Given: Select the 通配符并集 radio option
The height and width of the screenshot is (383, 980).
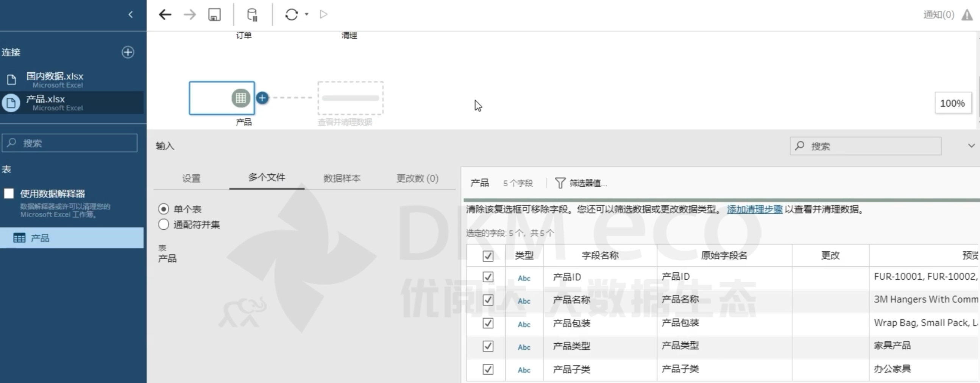Looking at the screenshot, I should tap(164, 224).
